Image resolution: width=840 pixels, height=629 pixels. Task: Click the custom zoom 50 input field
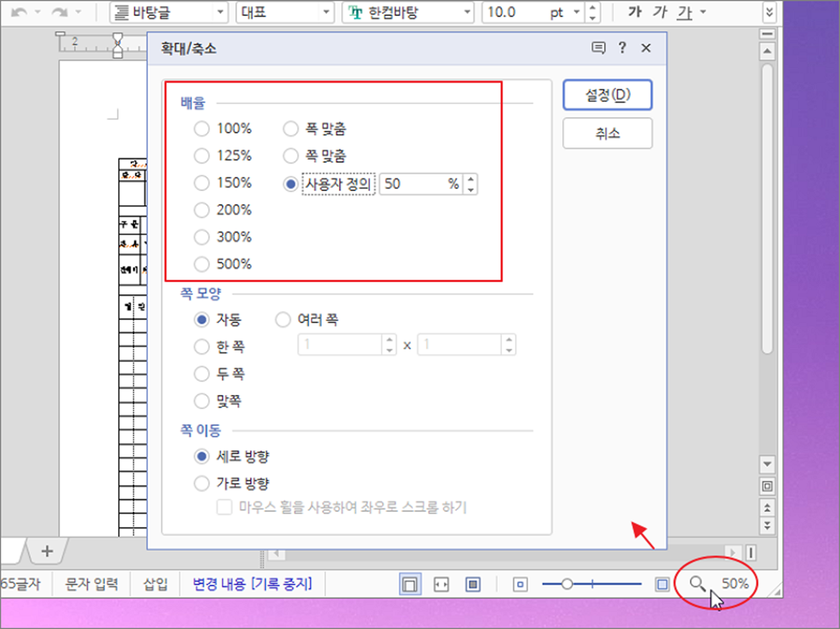pyautogui.click(x=421, y=184)
